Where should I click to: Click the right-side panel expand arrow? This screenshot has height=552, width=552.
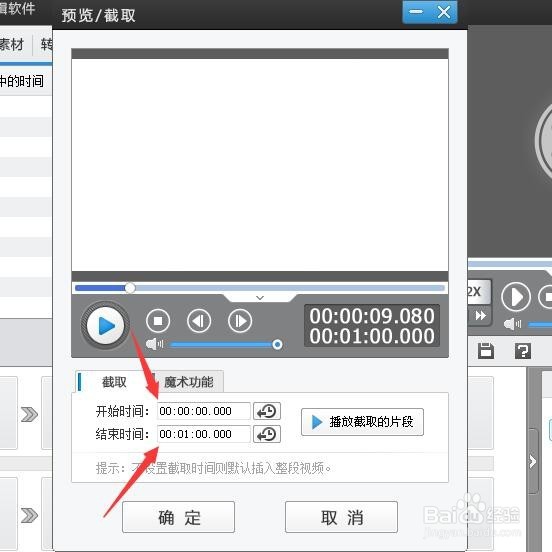[533, 461]
